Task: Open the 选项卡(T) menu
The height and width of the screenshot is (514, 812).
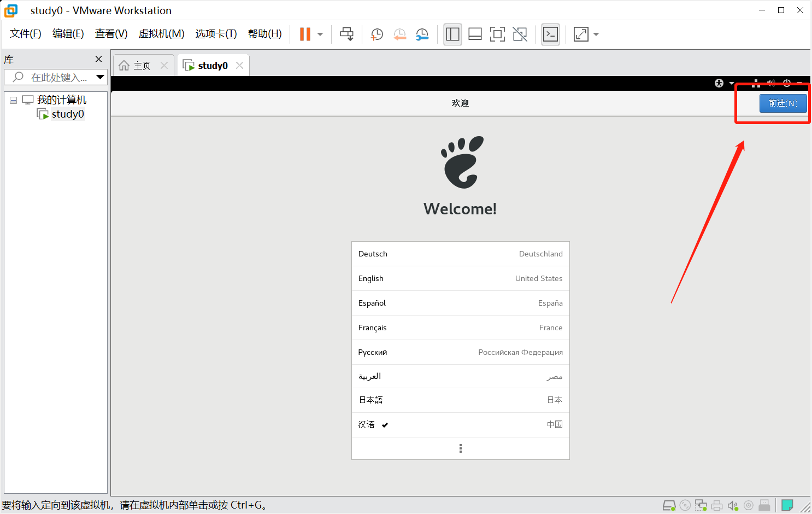Action: click(216, 34)
